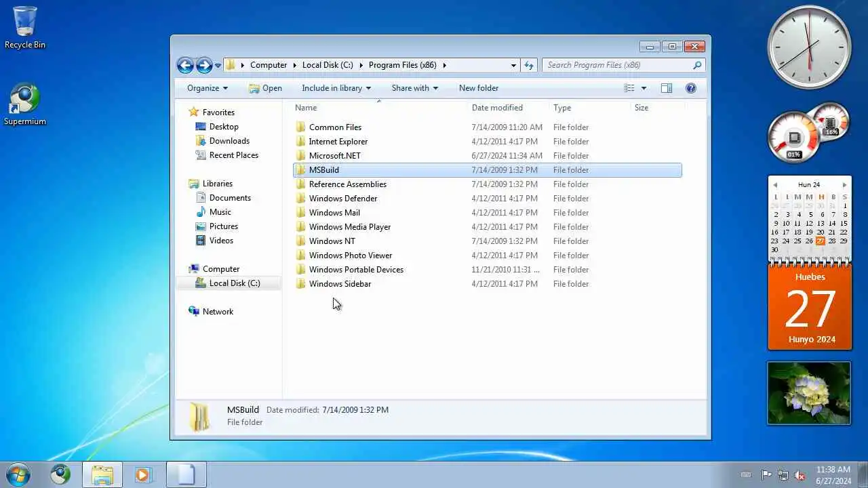Click the taskbar clock showing 11:38 AM
Viewport: 868px width, 488px height.
tap(833, 475)
